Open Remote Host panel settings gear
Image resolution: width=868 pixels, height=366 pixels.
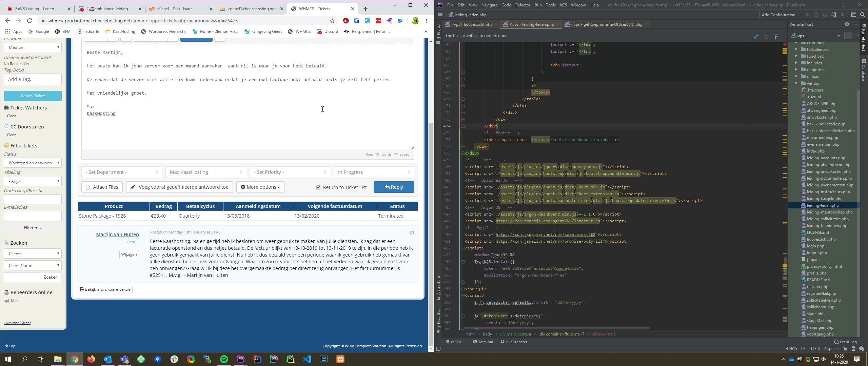(x=847, y=24)
